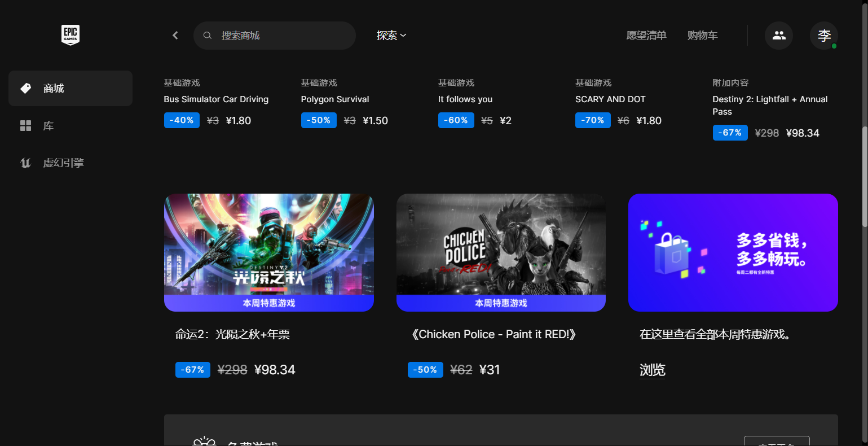Open 购物车 shopping cart
Screen dimensions: 868x446
702,36
